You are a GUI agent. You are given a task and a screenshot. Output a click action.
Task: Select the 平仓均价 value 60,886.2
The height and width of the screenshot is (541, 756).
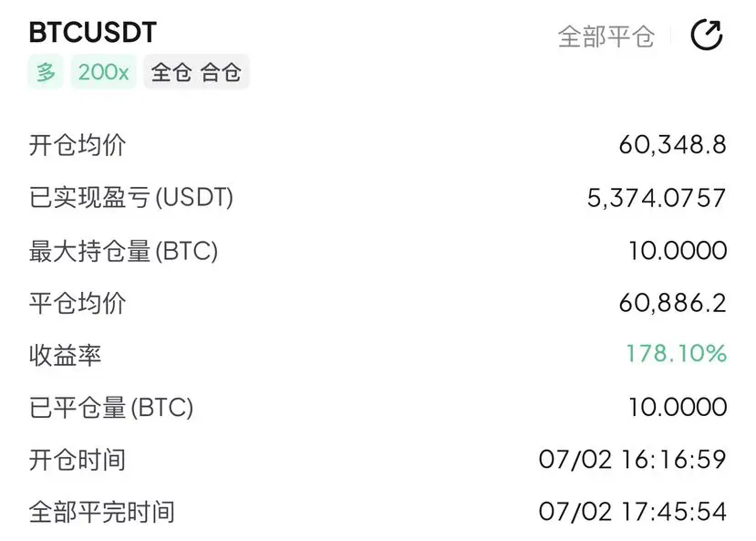673,303
